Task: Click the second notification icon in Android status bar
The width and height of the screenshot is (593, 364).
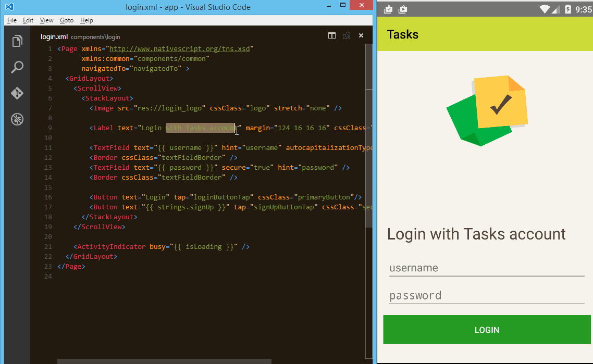Action: pyautogui.click(x=403, y=9)
